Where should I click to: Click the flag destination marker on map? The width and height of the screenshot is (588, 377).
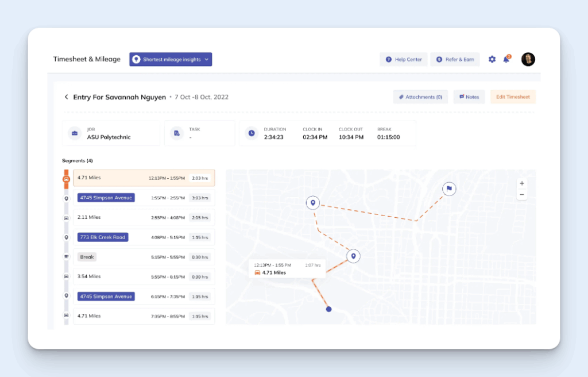449,188
